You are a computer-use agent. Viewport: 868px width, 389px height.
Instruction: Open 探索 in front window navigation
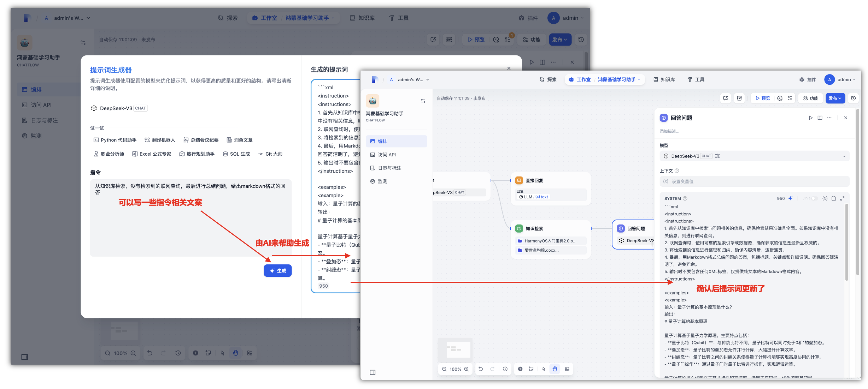click(548, 80)
